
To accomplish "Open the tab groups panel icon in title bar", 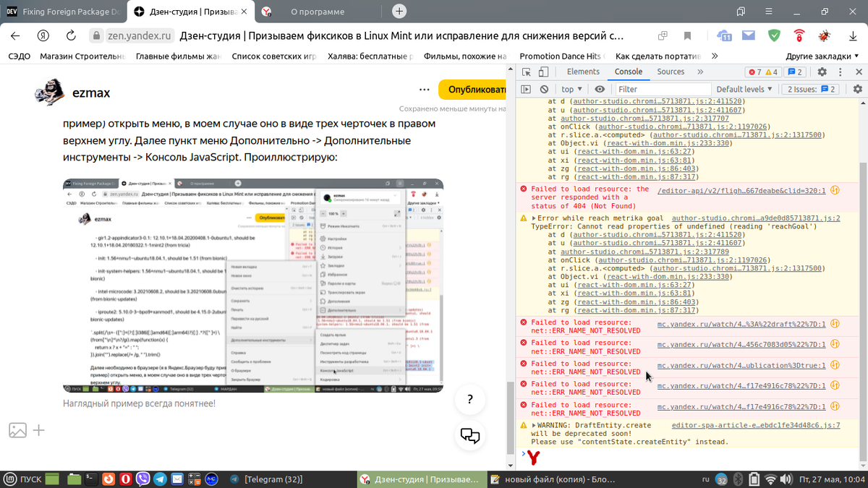I will point(741,12).
